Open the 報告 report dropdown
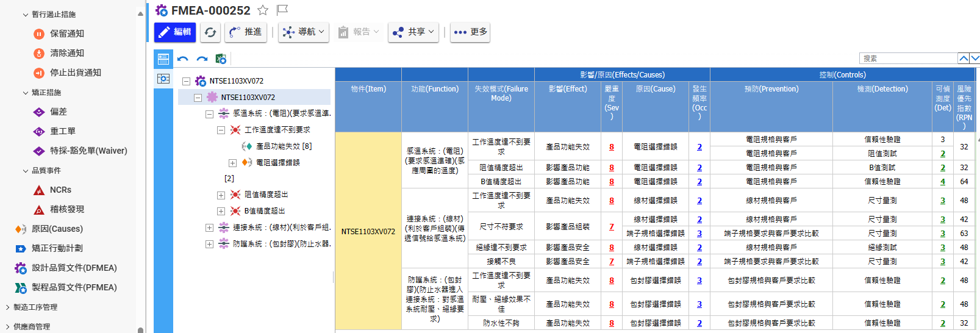 [359, 32]
